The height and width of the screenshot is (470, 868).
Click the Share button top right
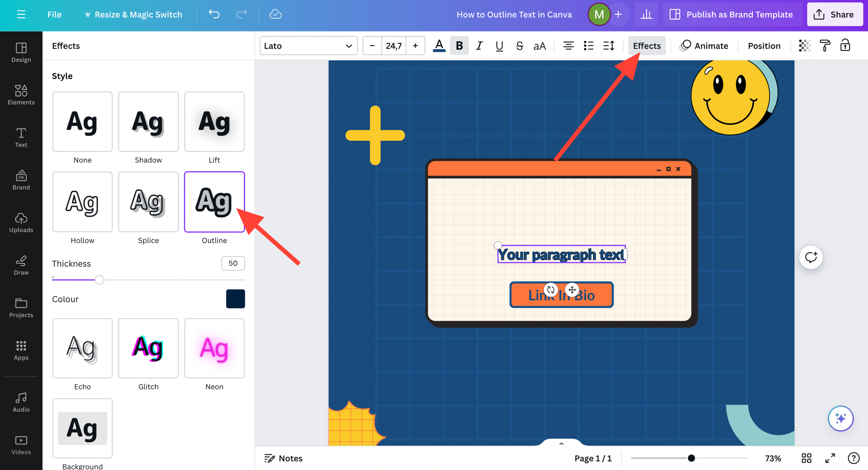tap(835, 14)
